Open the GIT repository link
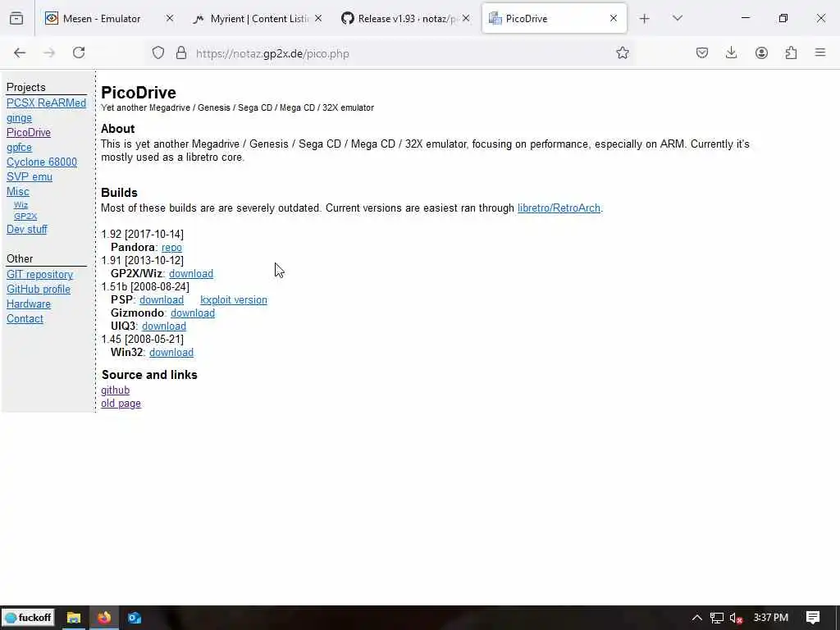Viewport: 840px width, 630px height. pyautogui.click(x=39, y=274)
